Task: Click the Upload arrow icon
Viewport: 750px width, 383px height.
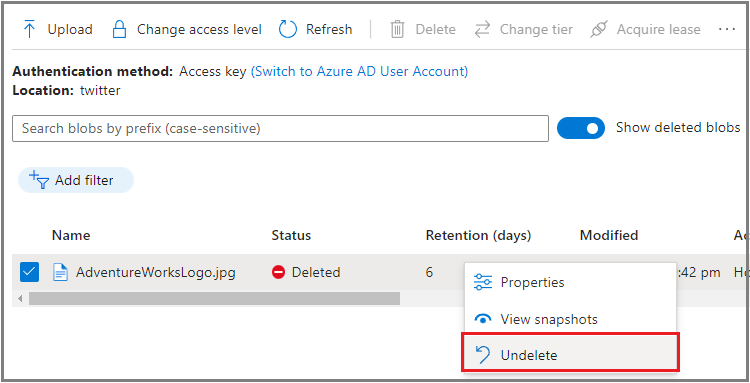Action: point(30,30)
